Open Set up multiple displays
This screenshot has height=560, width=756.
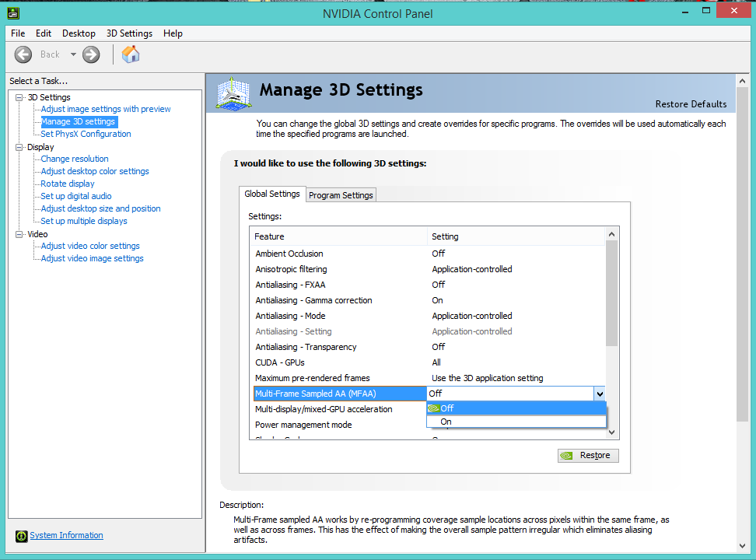click(x=84, y=221)
